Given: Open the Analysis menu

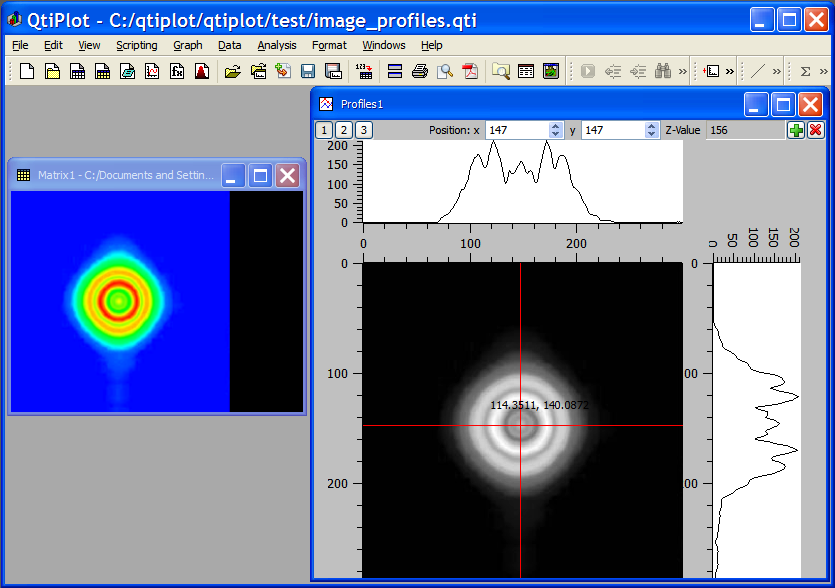Looking at the screenshot, I should click(276, 45).
